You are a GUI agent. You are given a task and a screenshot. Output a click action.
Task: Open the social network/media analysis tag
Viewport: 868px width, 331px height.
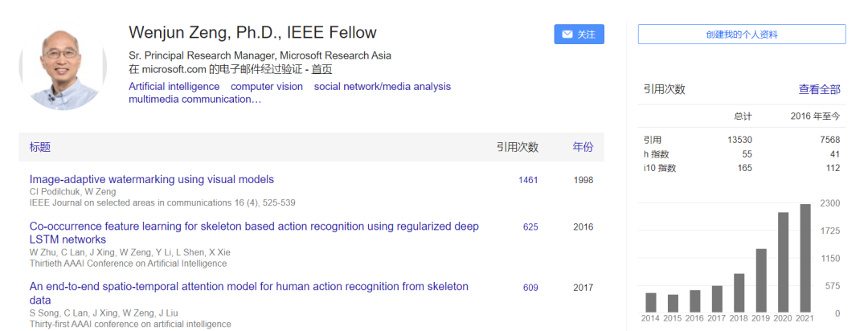click(x=382, y=87)
